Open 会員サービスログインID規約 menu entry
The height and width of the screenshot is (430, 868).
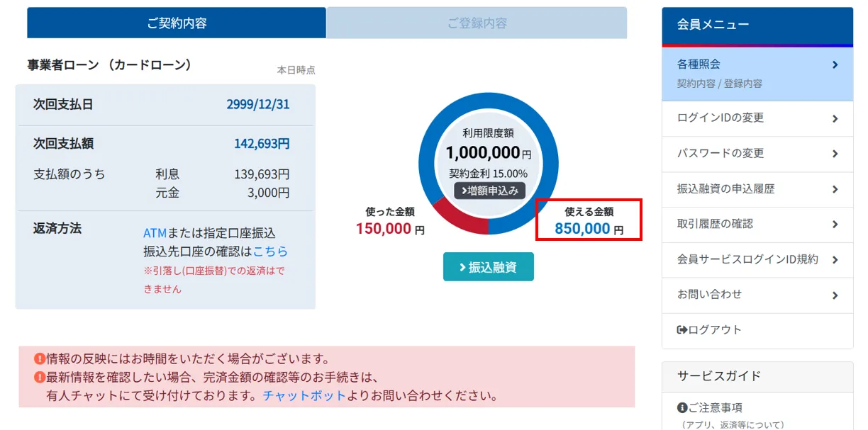[745, 260]
